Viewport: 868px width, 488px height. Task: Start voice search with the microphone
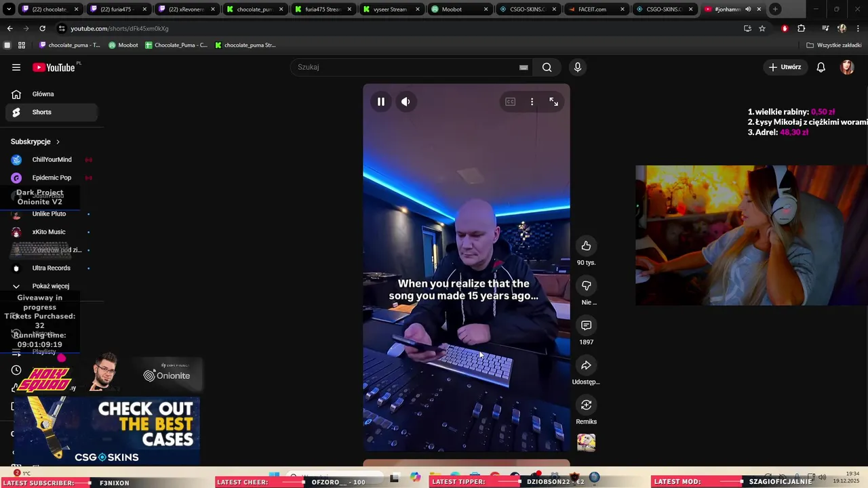(578, 67)
